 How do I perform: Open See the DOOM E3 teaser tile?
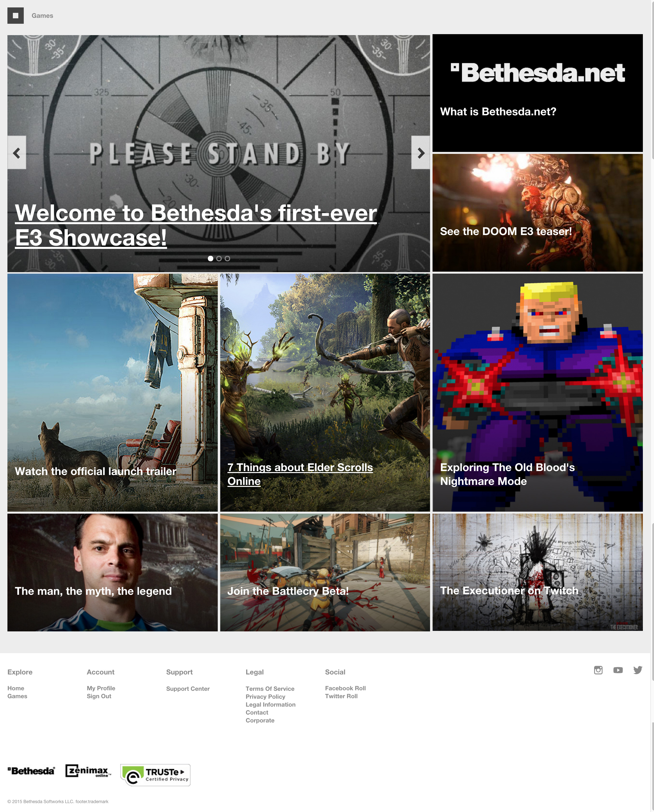[x=537, y=213]
